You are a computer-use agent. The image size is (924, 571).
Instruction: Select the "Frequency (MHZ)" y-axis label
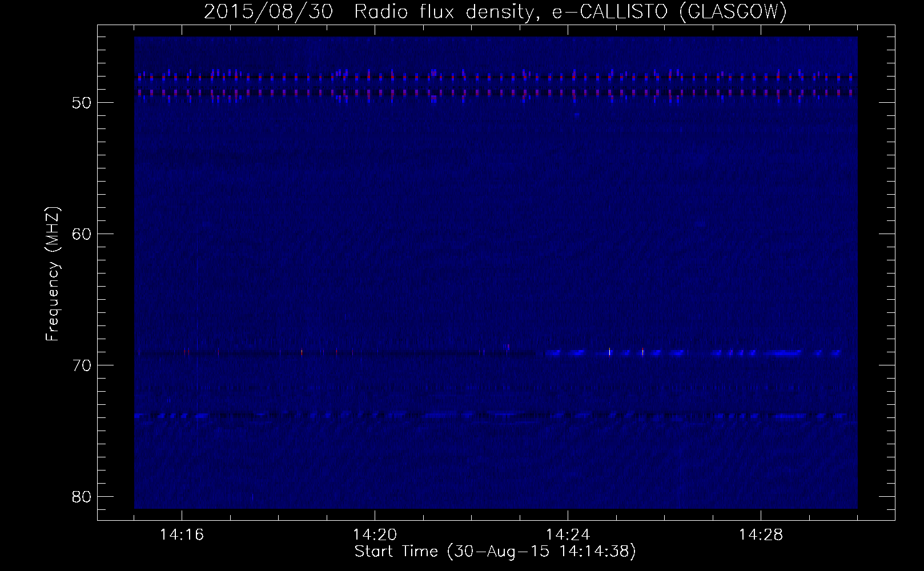click(53, 274)
